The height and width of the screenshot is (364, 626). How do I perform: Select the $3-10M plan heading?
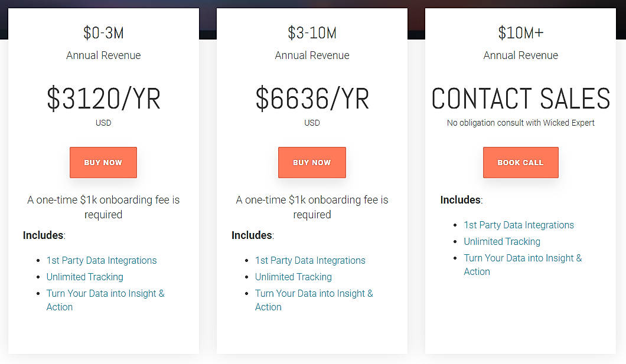(x=312, y=33)
